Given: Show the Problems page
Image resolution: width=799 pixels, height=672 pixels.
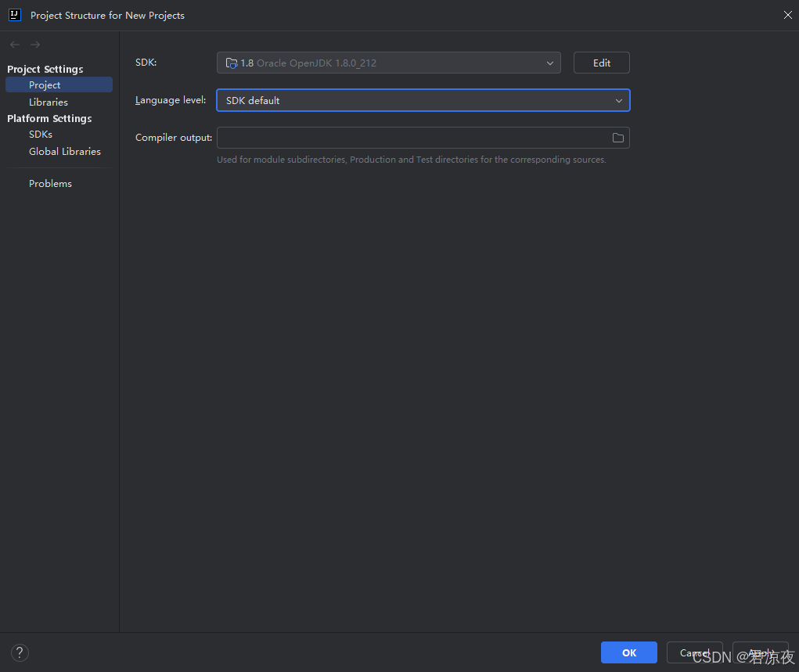Looking at the screenshot, I should (50, 184).
